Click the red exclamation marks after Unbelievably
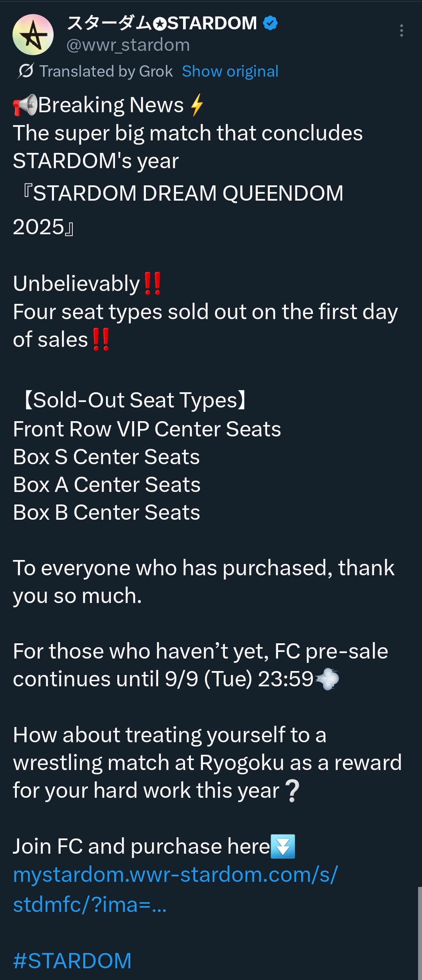422x980 pixels. (x=153, y=284)
